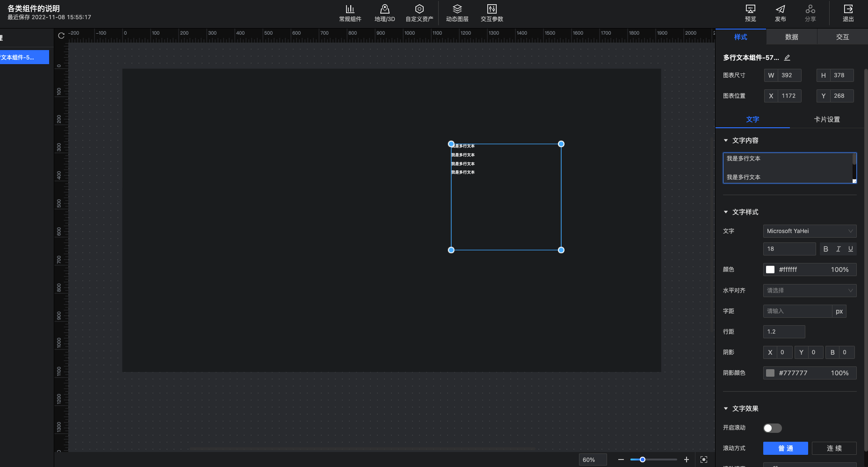Open 交互参数 interaction parameters
Image resolution: width=868 pixels, height=467 pixels.
click(x=492, y=13)
